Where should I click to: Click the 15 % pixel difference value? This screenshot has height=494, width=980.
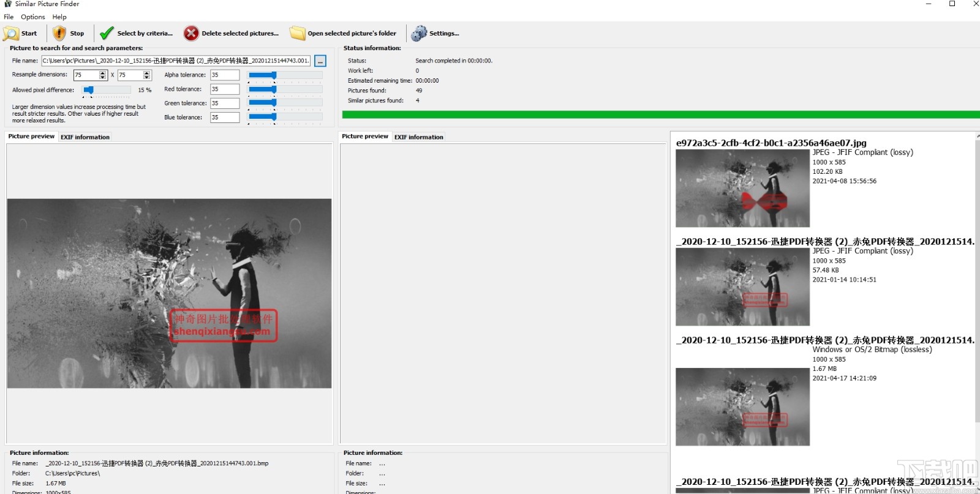[145, 90]
